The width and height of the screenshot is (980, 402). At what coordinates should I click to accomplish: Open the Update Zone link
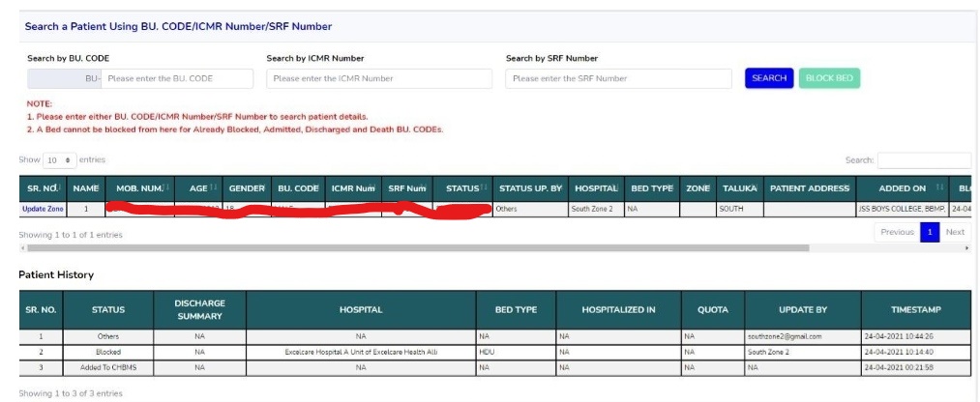point(43,208)
